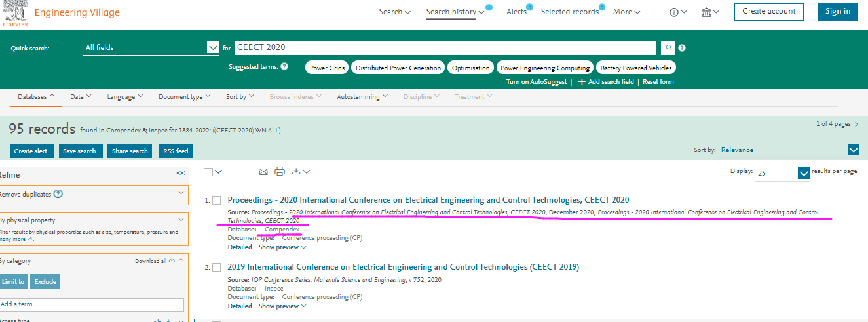
Task: Open the select-all options arrow
Action: pos(219,172)
